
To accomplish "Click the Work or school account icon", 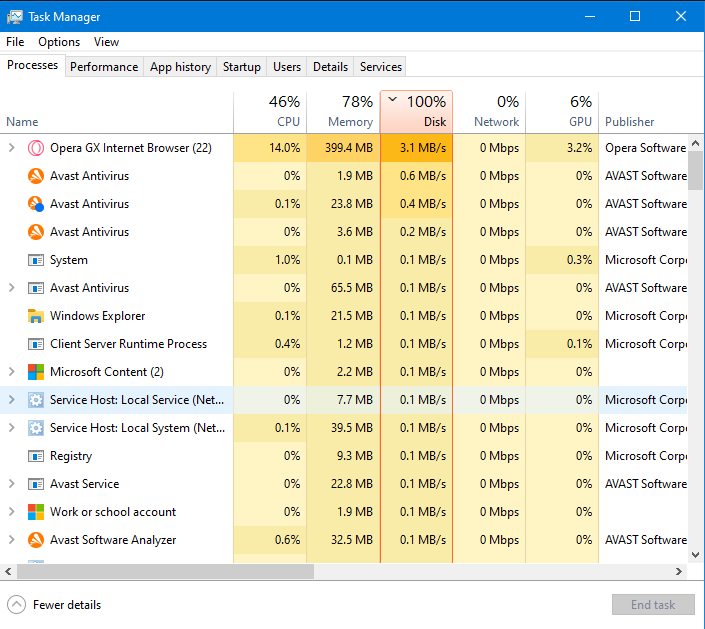I will [36, 512].
